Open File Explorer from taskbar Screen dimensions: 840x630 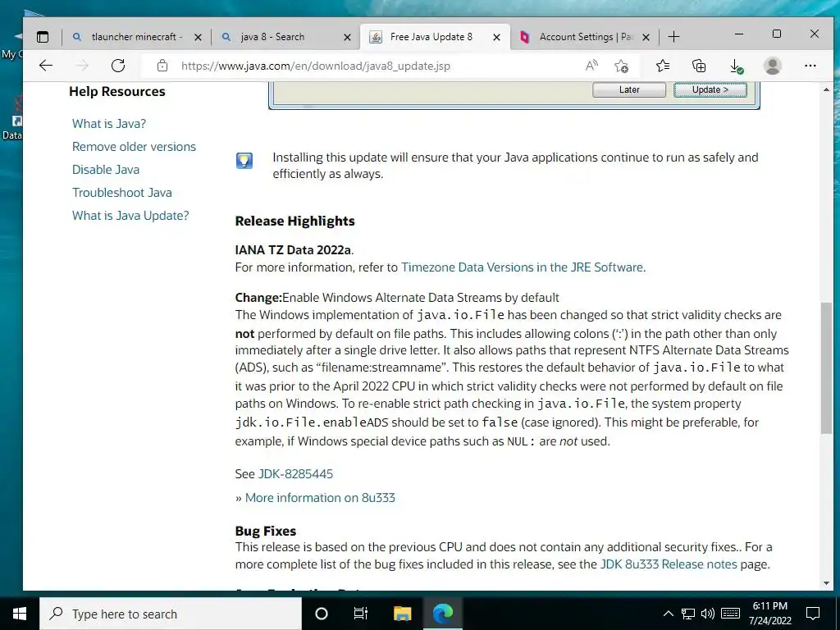[x=402, y=614]
